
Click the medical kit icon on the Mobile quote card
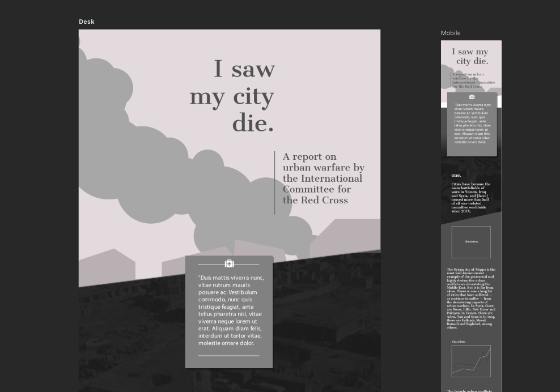(x=472, y=97)
